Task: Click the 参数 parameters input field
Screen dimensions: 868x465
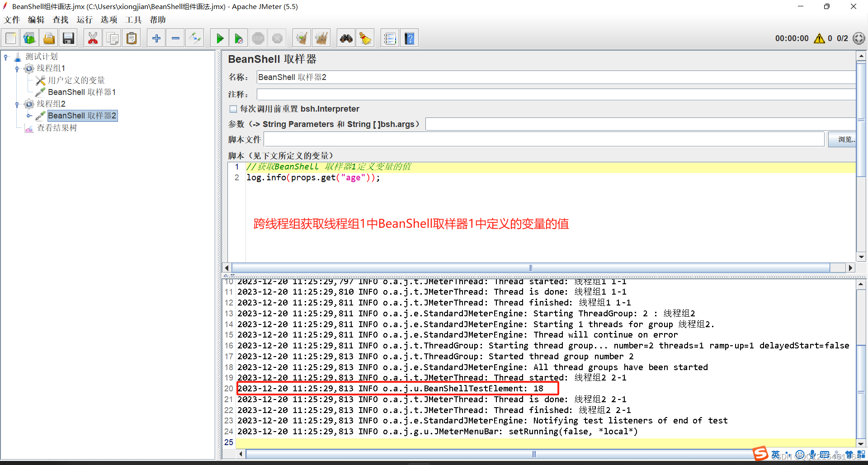Action: (641, 124)
